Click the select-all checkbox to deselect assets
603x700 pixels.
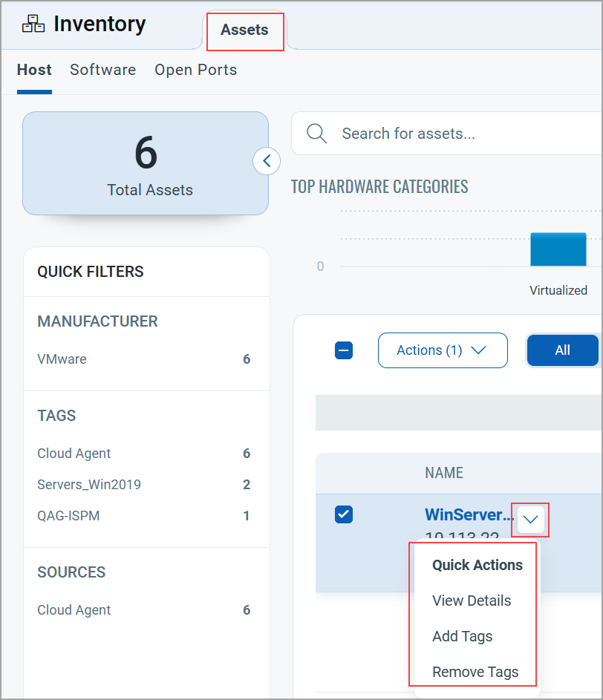[343, 350]
